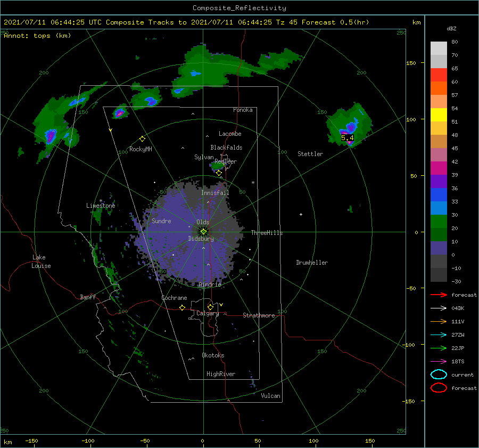The image size is (479, 448).
Task: Click the HighRiver city label
Action: pos(221,374)
